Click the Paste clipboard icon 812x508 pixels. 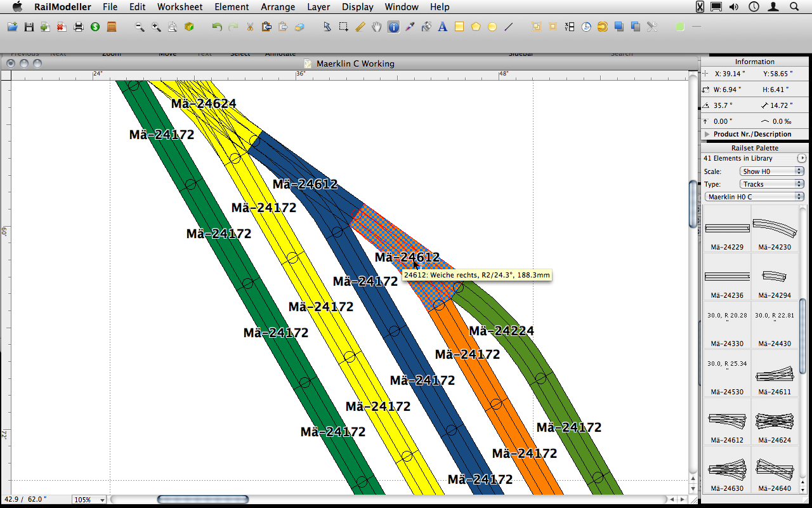pyautogui.click(x=283, y=27)
